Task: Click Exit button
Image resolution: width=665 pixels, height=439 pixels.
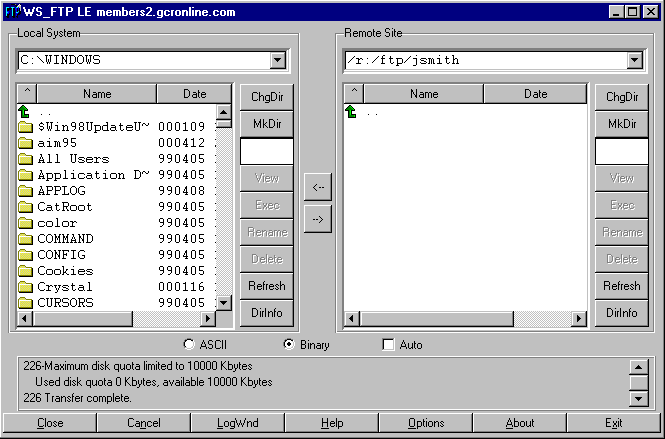Action: click(x=613, y=423)
